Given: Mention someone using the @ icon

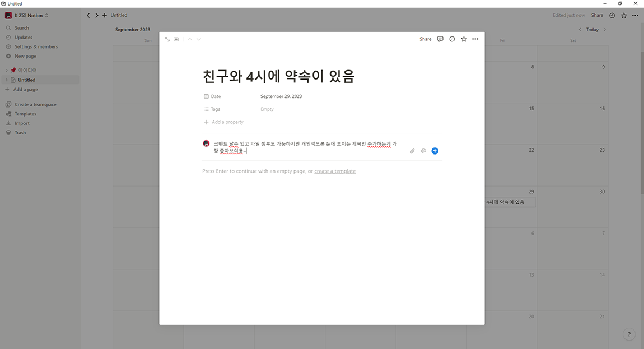Looking at the screenshot, I should click(x=423, y=151).
